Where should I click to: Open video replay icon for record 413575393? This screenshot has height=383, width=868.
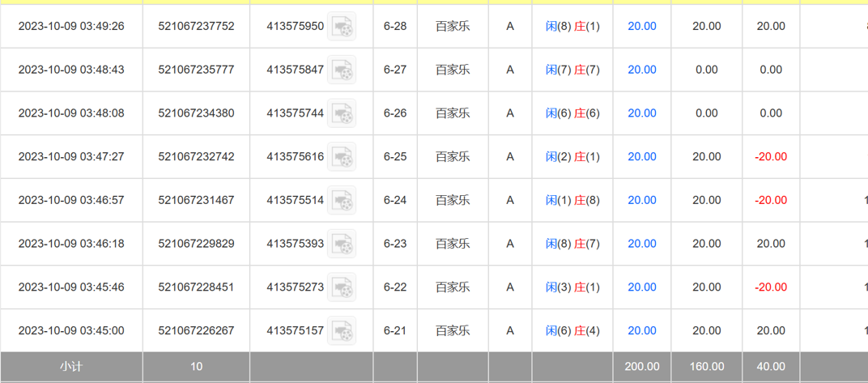click(x=342, y=244)
